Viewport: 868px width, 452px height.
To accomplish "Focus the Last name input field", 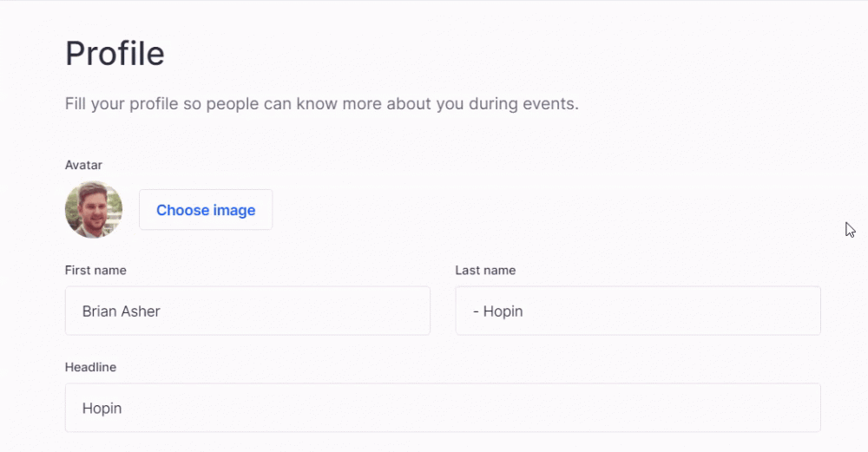I will 638,311.
